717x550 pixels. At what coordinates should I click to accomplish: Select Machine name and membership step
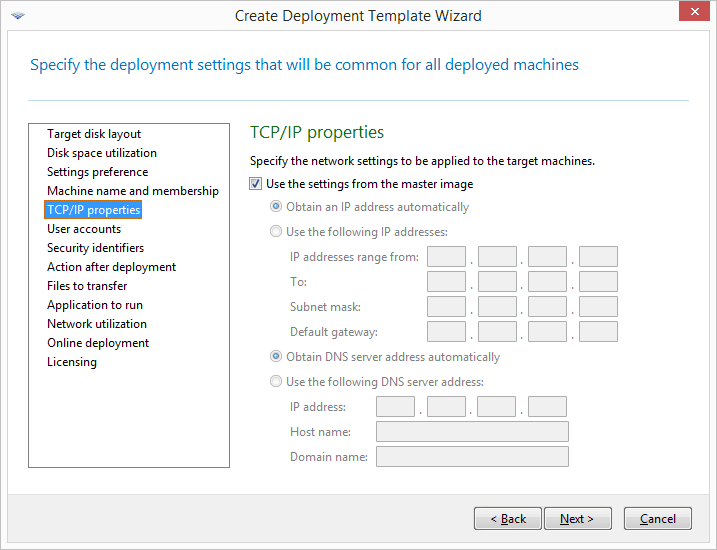click(x=133, y=191)
